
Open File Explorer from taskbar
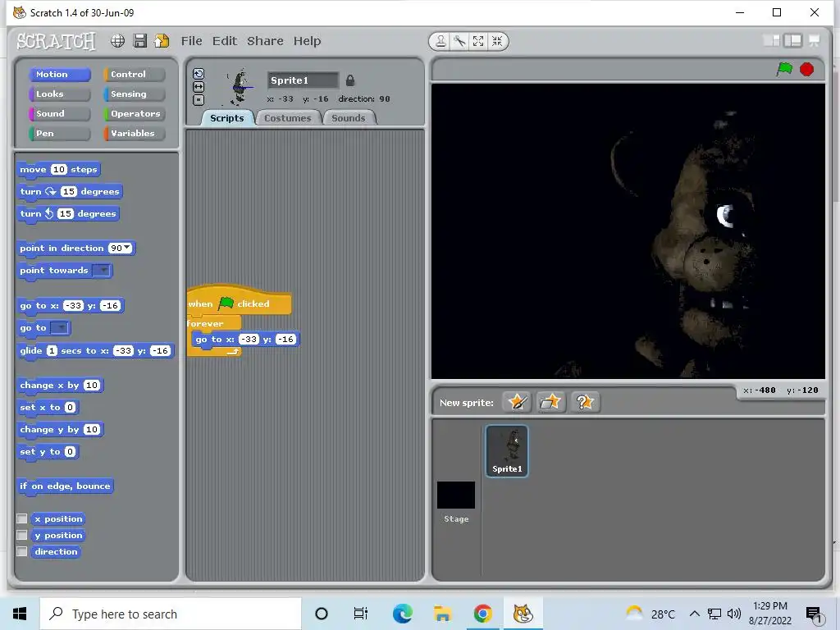point(442,614)
